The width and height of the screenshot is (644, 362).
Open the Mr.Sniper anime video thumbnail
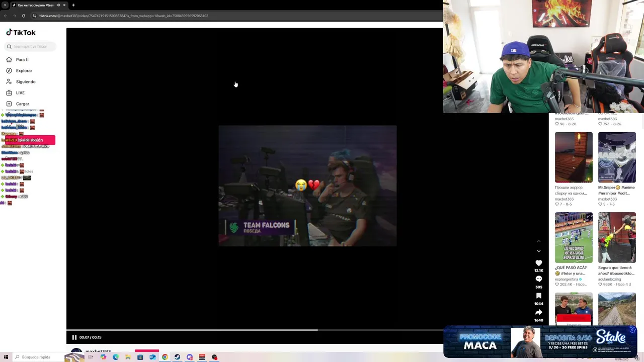point(617,157)
